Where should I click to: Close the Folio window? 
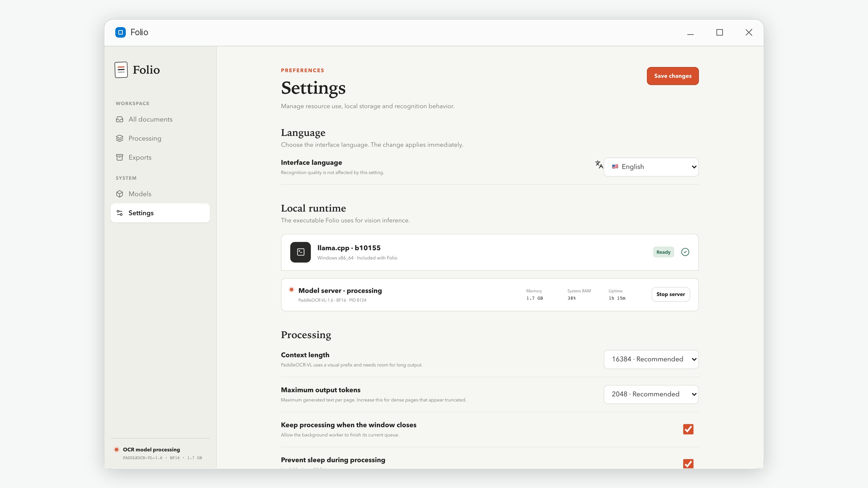[749, 33]
